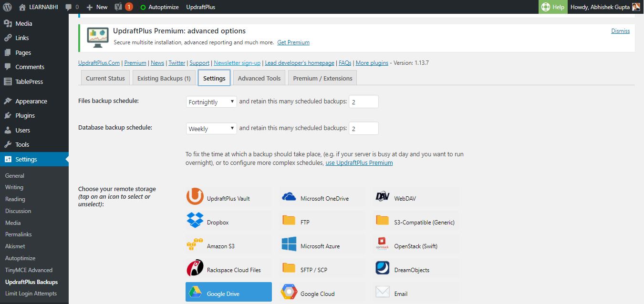Switch to the Current Status tab
The height and width of the screenshot is (304, 644).
tap(105, 78)
